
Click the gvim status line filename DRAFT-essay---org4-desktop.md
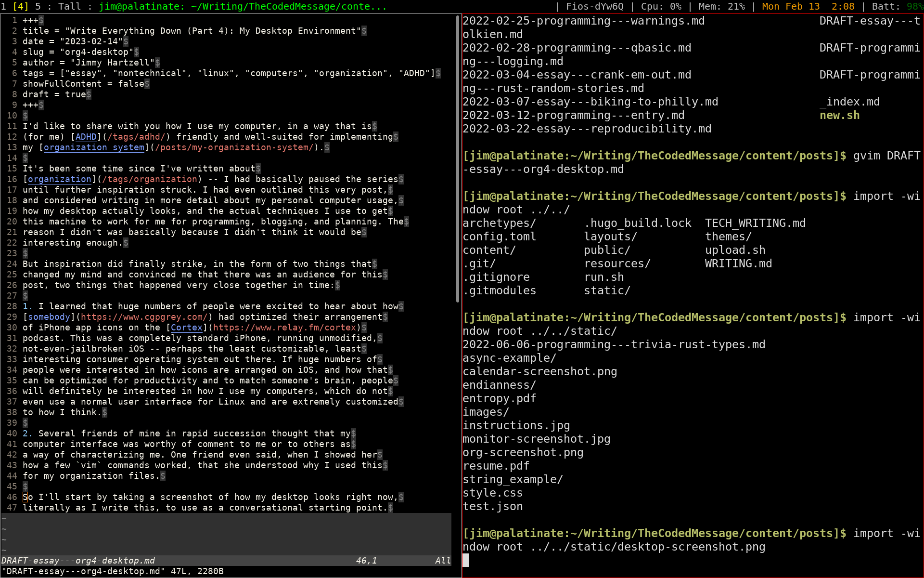[78, 561]
